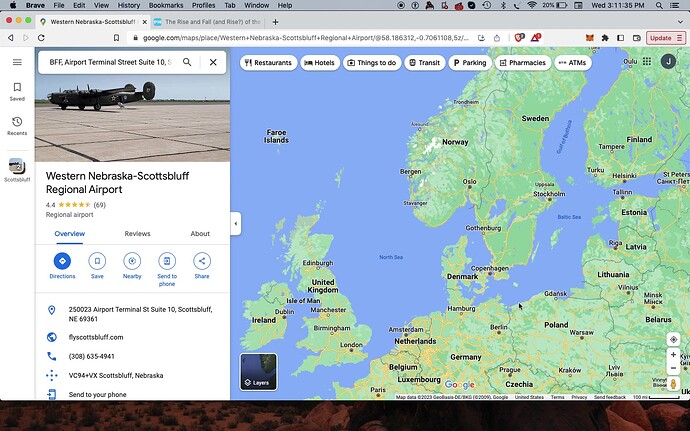This screenshot has height=431, width=690.
Task: Select the Pharmacies chip
Action: coord(523,63)
